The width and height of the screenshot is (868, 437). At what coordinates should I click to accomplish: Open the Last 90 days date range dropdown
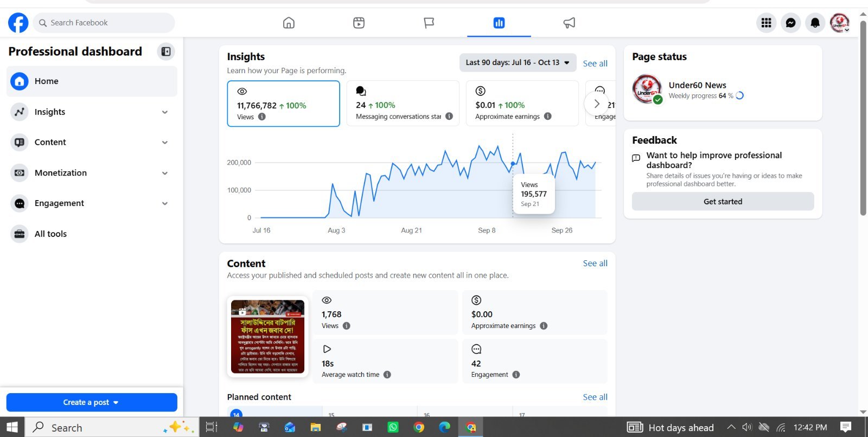coord(518,62)
